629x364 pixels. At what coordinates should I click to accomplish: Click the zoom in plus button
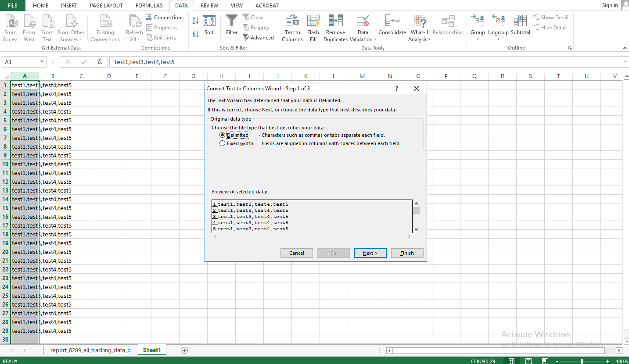click(607, 361)
